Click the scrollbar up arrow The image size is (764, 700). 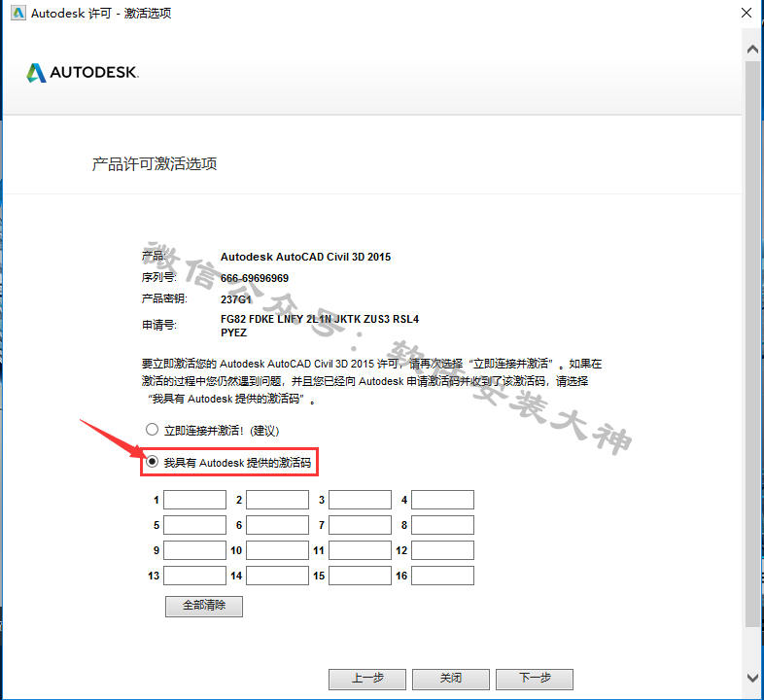(752, 50)
